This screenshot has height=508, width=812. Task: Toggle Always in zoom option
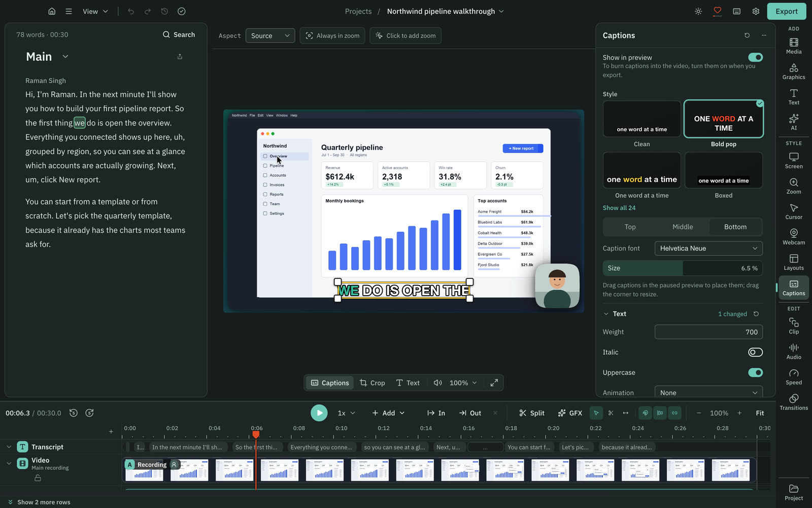click(x=332, y=36)
